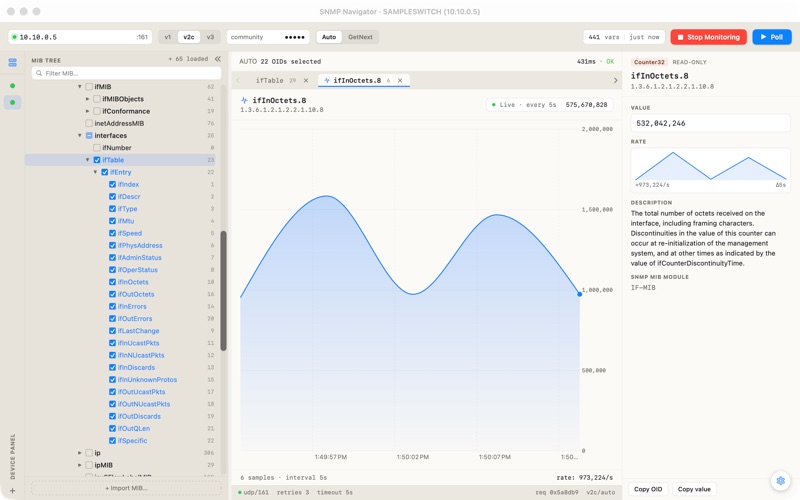Click the udp/161 status bar entry
The image size is (800, 500).
click(254, 493)
